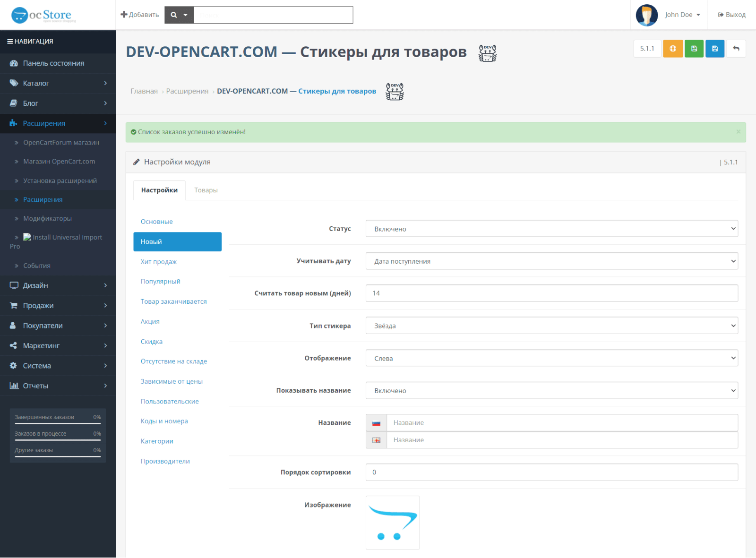This screenshot has height=558, width=756.
Task: Click the Каталог tags icon
Action: (x=14, y=83)
